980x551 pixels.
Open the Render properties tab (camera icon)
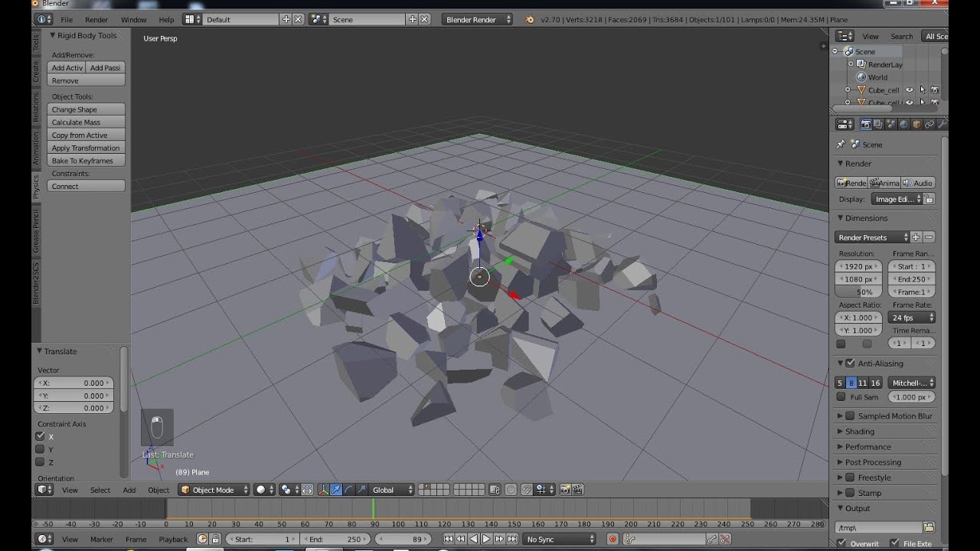coord(865,124)
